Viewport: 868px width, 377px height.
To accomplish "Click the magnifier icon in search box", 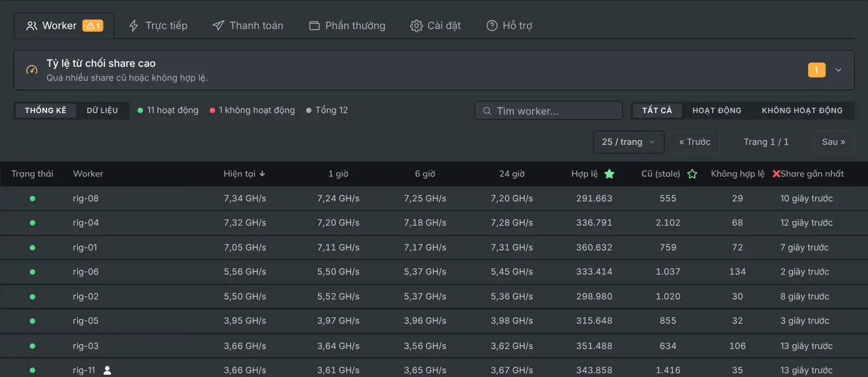I will point(487,111).
